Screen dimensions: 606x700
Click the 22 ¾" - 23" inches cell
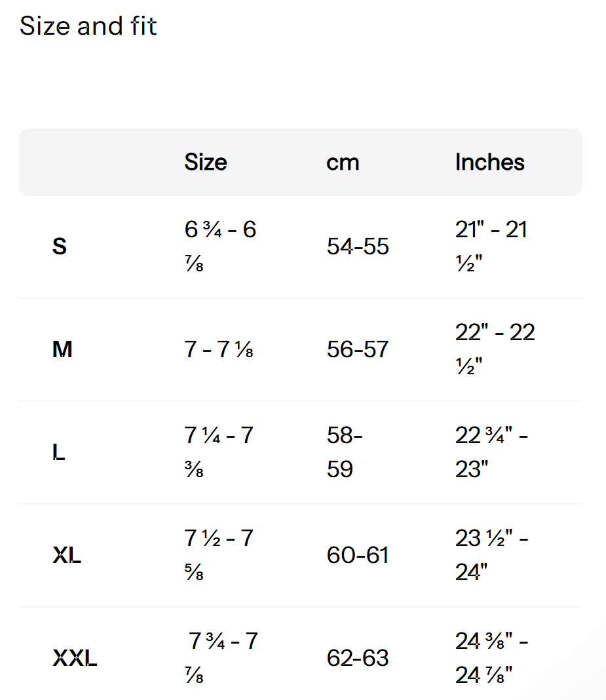point(491,452)
